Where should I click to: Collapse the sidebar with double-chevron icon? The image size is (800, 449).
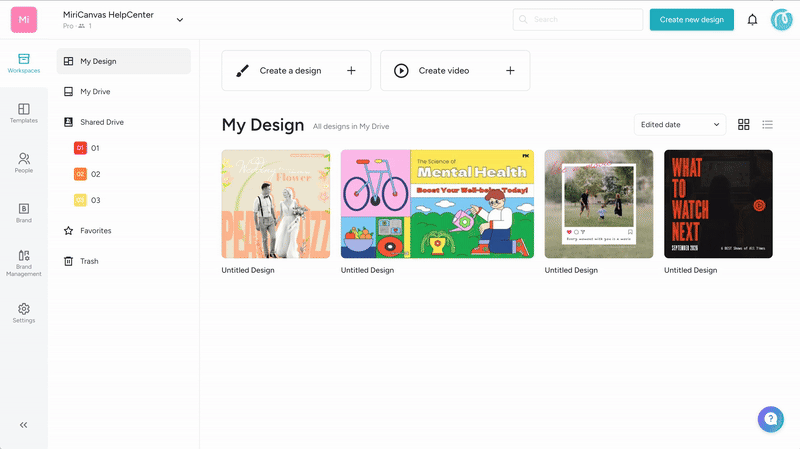[x=23, y=425]
